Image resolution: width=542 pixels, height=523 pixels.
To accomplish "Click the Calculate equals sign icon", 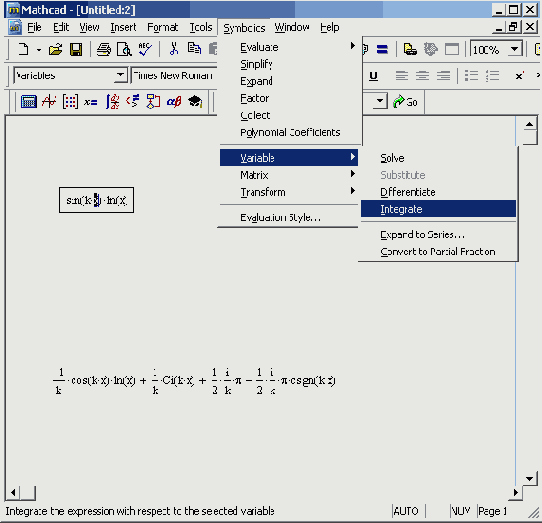I will 382,50.
